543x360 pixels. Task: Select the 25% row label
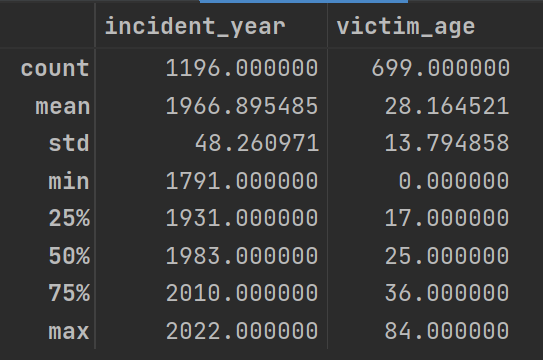[x=69, y=218]
